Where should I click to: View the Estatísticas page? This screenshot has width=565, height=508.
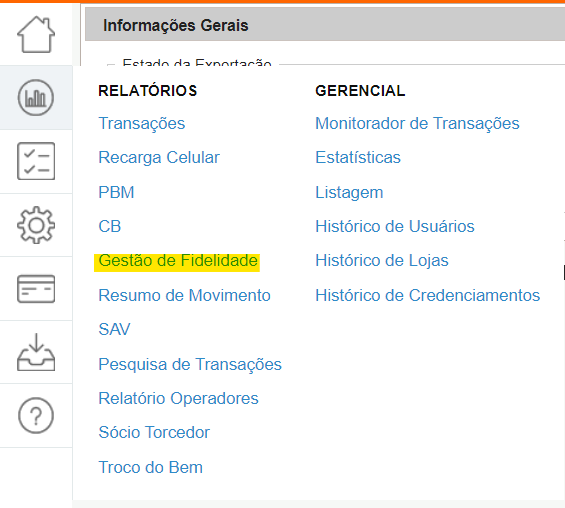click(x=358, y=157)
